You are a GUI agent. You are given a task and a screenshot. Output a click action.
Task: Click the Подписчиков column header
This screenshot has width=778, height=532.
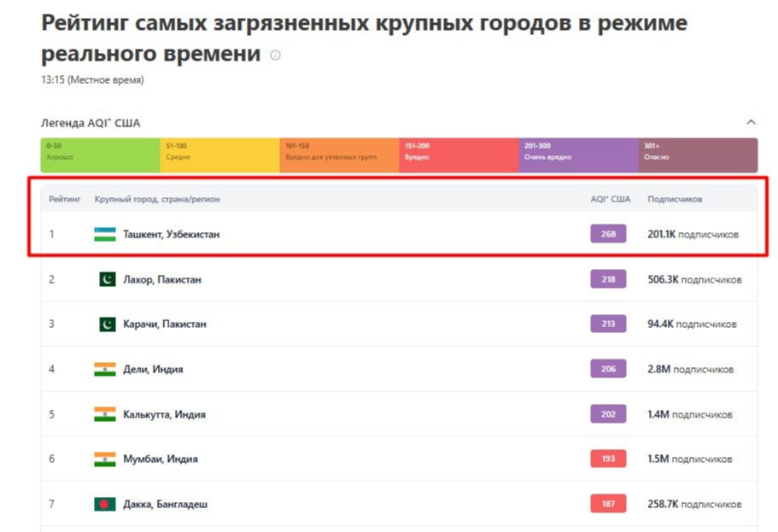675,199
